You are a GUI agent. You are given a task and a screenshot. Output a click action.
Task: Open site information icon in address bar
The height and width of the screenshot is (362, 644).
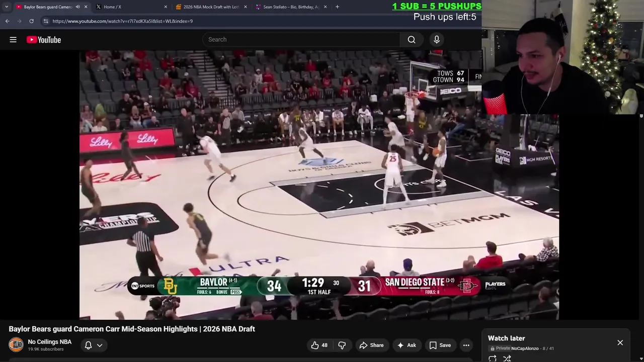tap(46, 21)
